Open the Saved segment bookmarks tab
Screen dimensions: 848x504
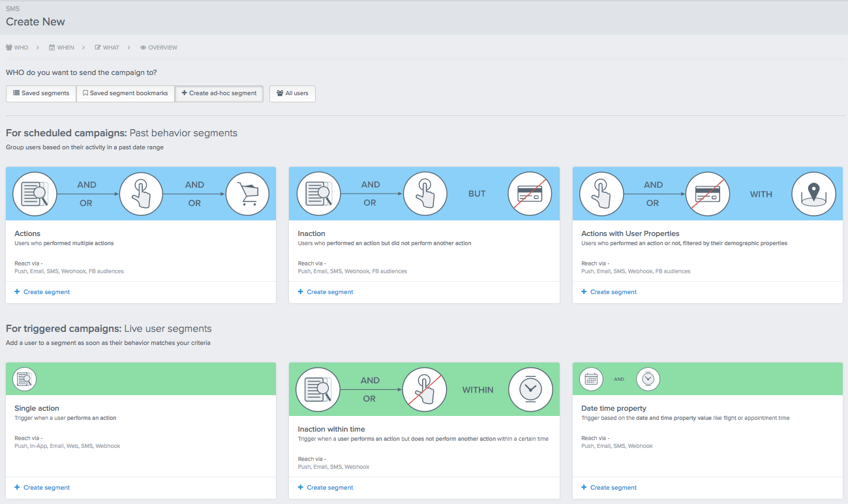click(x=125, y=93)
